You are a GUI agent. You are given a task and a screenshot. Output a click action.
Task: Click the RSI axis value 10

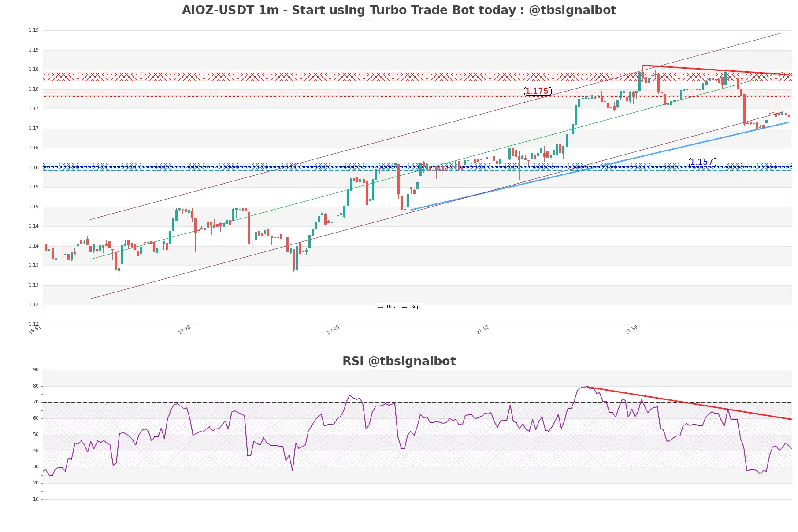coord(36,499)
